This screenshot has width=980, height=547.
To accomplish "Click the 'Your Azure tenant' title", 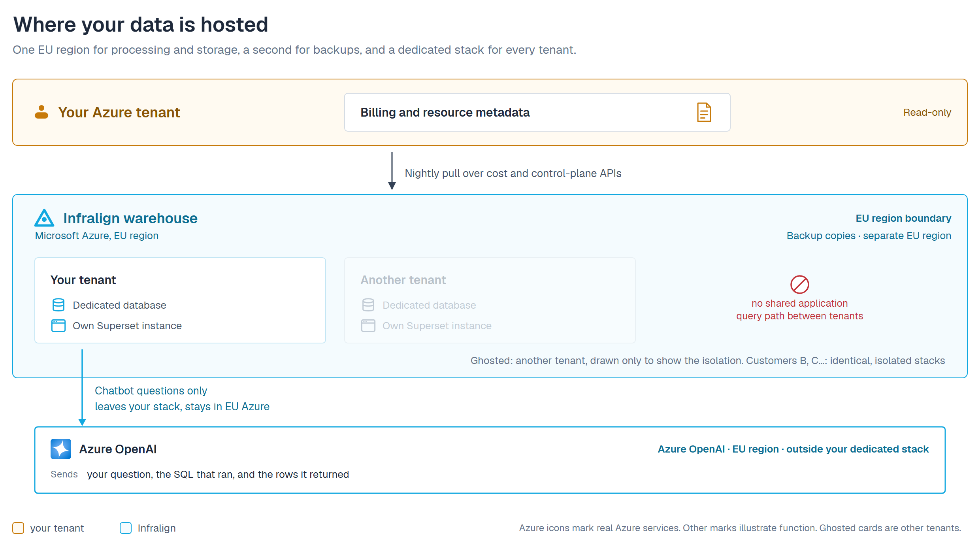I will 119,112.
